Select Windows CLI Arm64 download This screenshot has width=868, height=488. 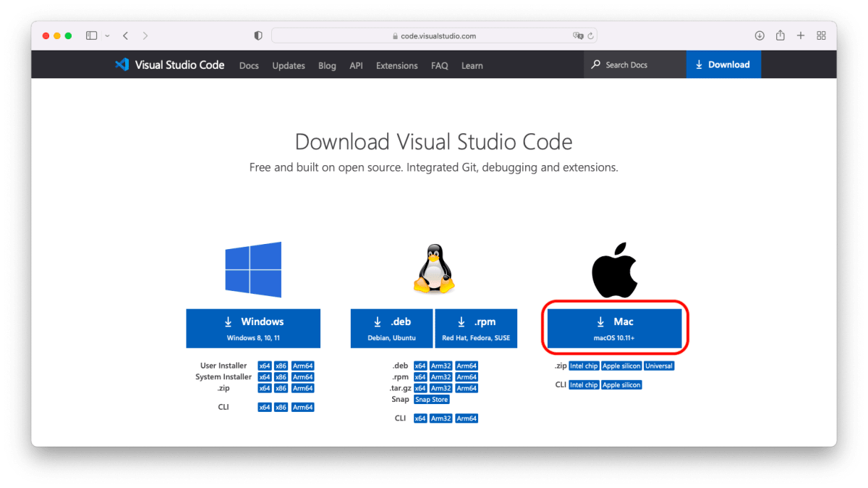(x=302, y=407)
